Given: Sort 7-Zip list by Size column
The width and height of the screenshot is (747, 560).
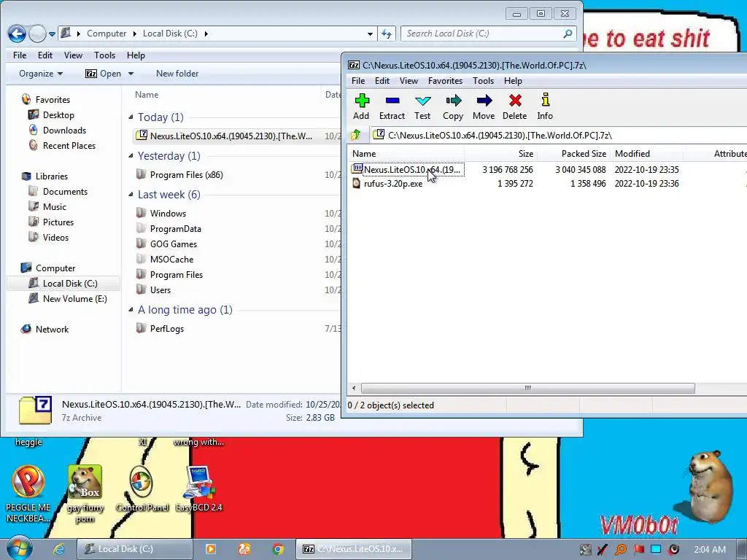Looking at the screenshot, I should tap(500, 154).
